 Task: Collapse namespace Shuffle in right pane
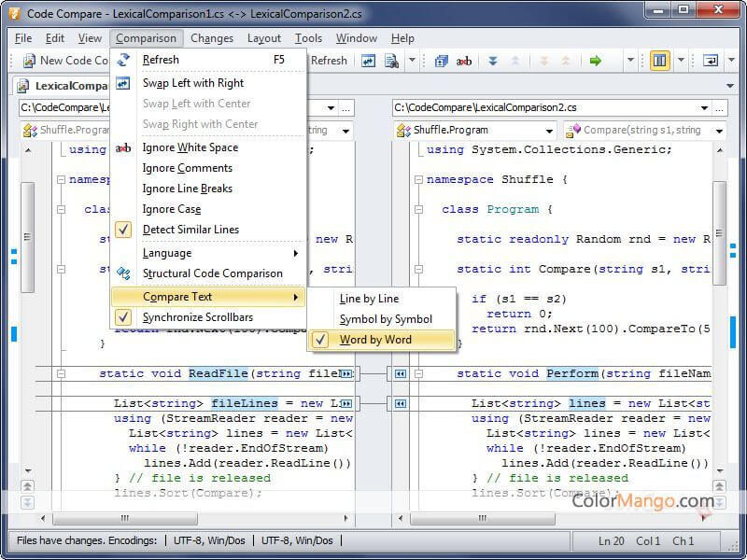point(418,179)
